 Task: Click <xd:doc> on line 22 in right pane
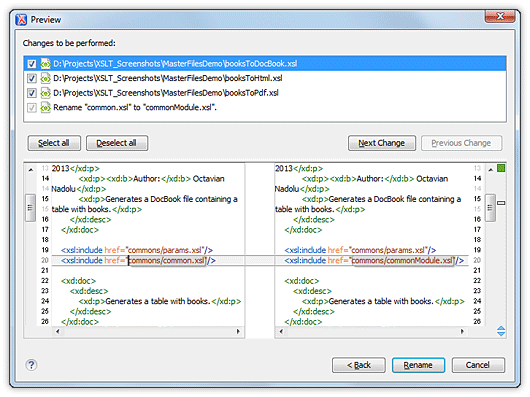coord(302,281)
